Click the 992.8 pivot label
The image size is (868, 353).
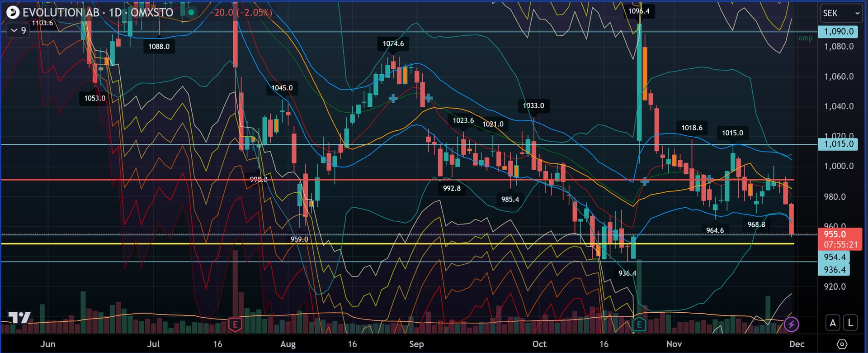coord(452,188)
